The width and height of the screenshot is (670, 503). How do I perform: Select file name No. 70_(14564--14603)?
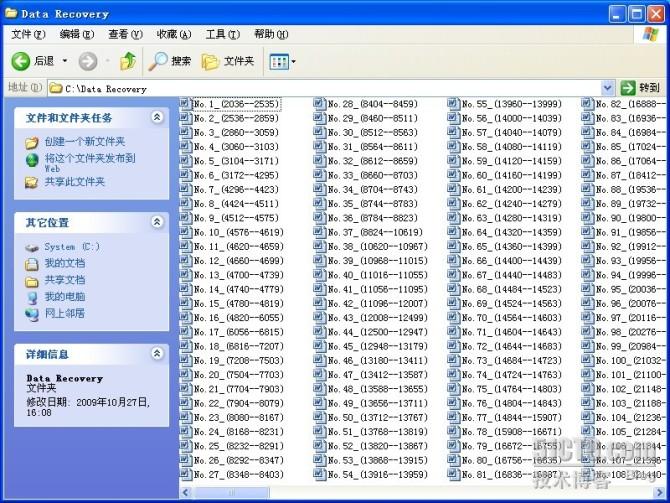pyautogui.click(x=511, y=318)
